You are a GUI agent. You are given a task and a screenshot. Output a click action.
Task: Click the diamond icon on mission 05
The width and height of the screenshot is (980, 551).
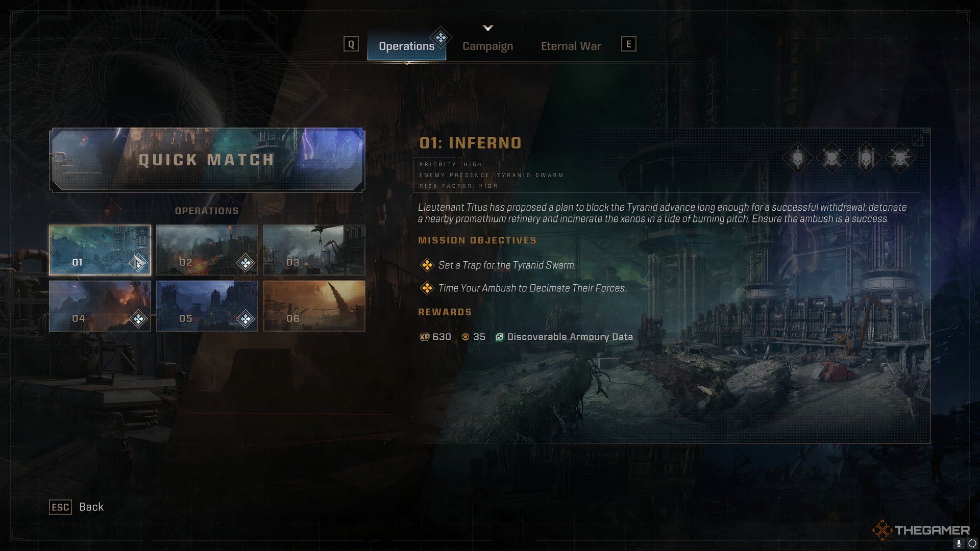pyautogui.click(x=245, y=317)
